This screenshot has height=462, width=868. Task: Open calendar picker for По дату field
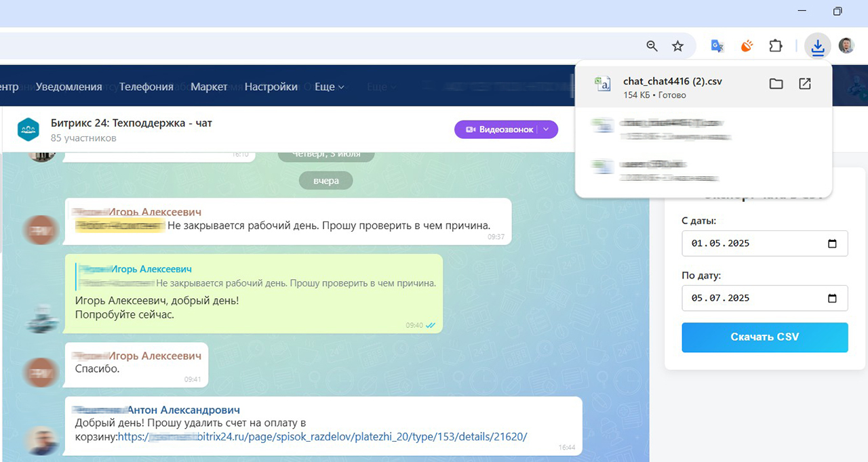click(833, 299)
